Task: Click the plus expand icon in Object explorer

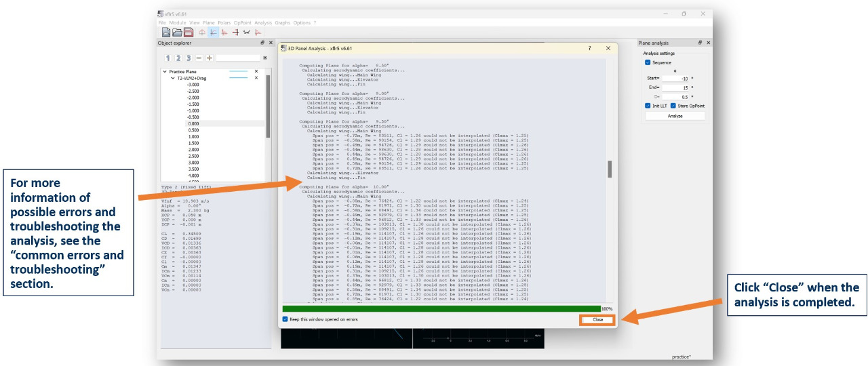Action: [x=210, y=58]
